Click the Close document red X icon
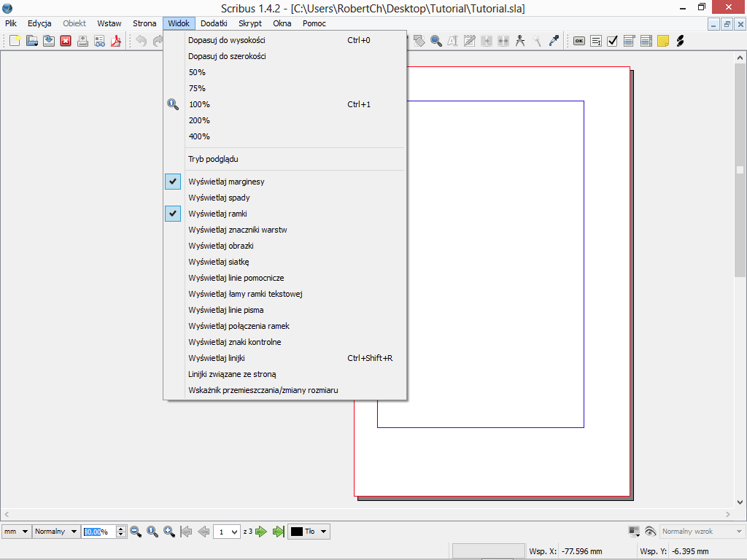The width and height of the screenshot is (747, 560). pyautogui.click(x=66, y=41)
